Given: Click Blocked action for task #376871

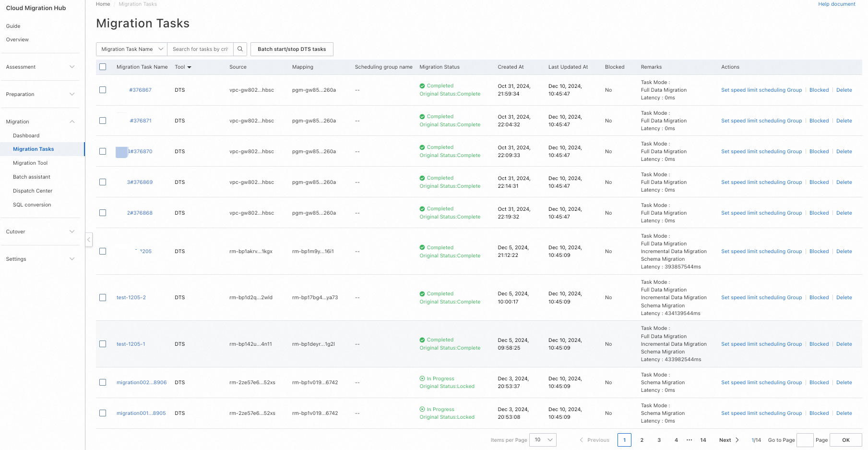Looking at the screenshot, I should point(819,121).
